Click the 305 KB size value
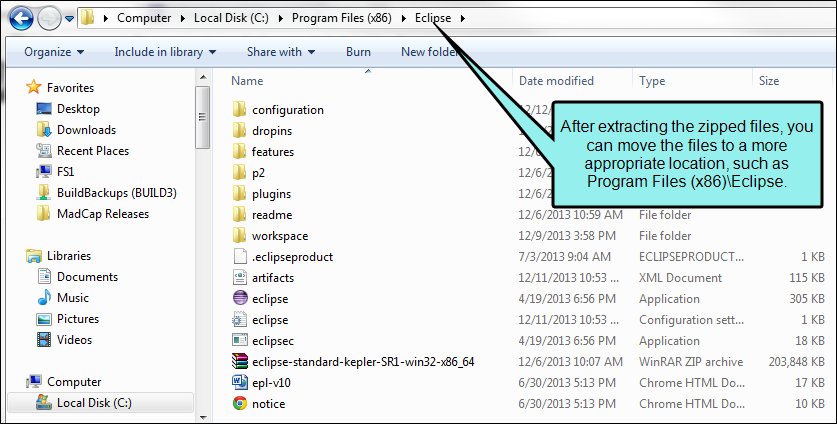This screenshot has width=837, height=424. (807, 299)
